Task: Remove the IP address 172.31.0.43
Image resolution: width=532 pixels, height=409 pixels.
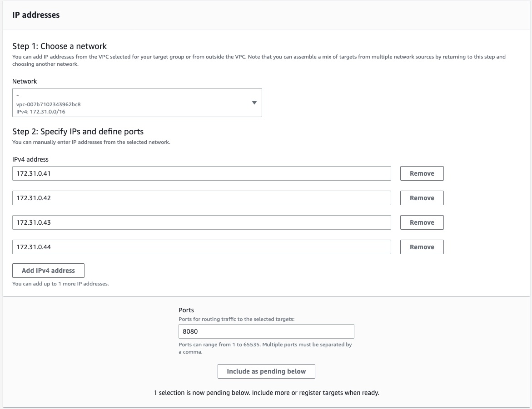Action: [x=422, y=222]
